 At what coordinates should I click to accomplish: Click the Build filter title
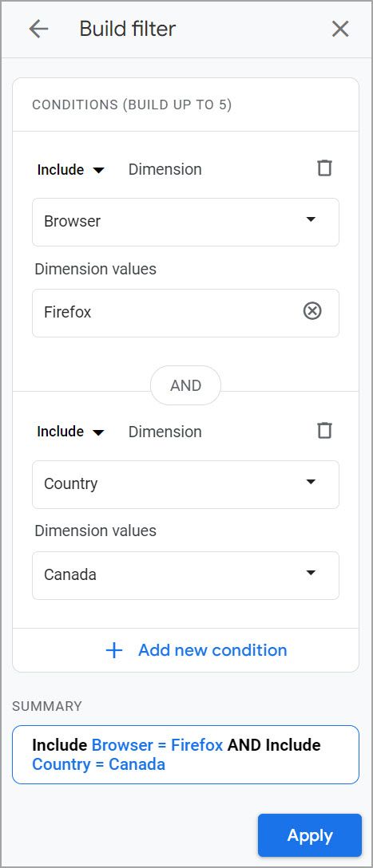128,29
